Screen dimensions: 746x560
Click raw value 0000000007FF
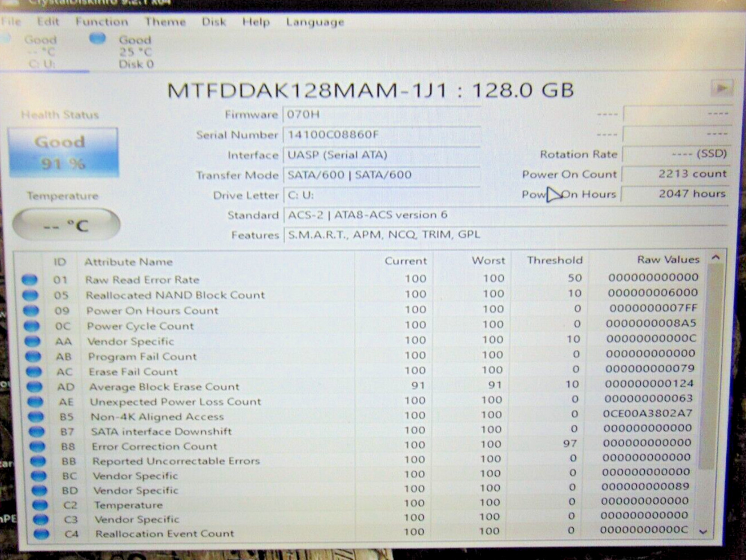pyautogui.click(x=653, y=308)
